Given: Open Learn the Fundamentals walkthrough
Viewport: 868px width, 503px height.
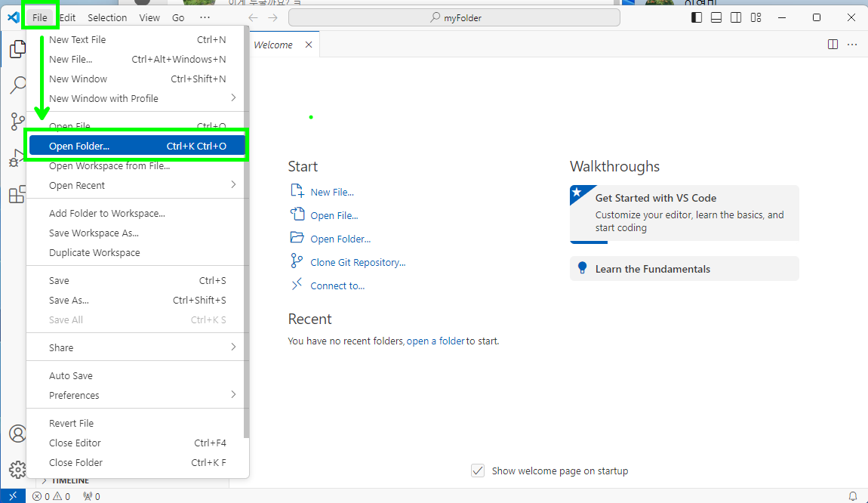Looking at the screenshot, I should pyautogui.click(x=685, y=269).
